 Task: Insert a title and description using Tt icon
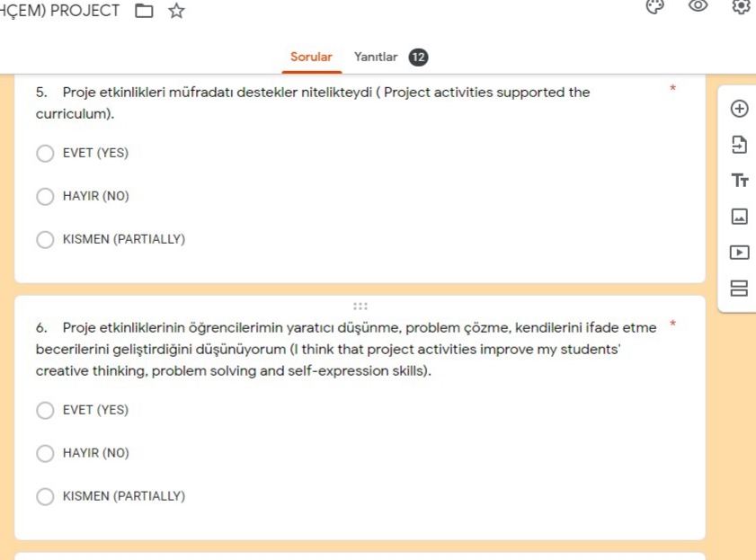tap(740, 181)
